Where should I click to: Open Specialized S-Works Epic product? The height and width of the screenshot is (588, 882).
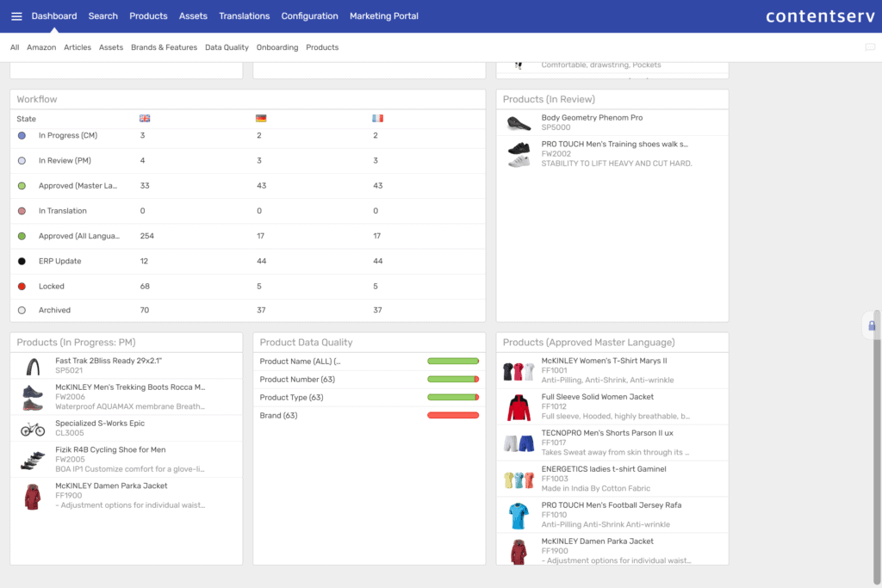[100, 424]
